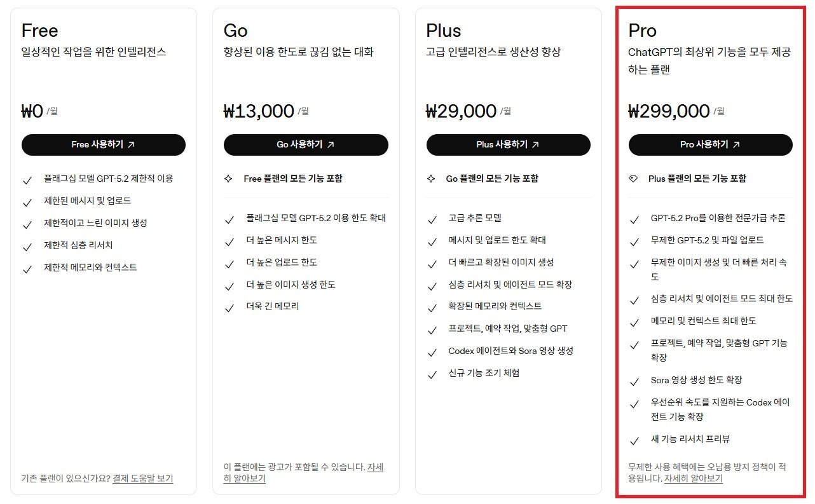Open the "결제 도움말 보기" link
Image resolution: width=815 pixels, height=504 pixels.
[x=142, y=479]
